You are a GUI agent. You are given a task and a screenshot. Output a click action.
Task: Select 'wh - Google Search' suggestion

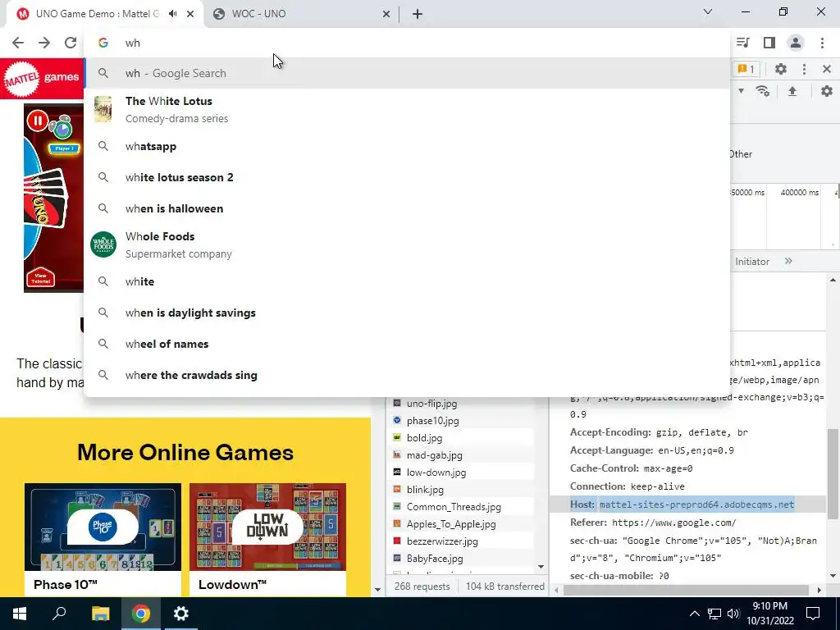407,73
